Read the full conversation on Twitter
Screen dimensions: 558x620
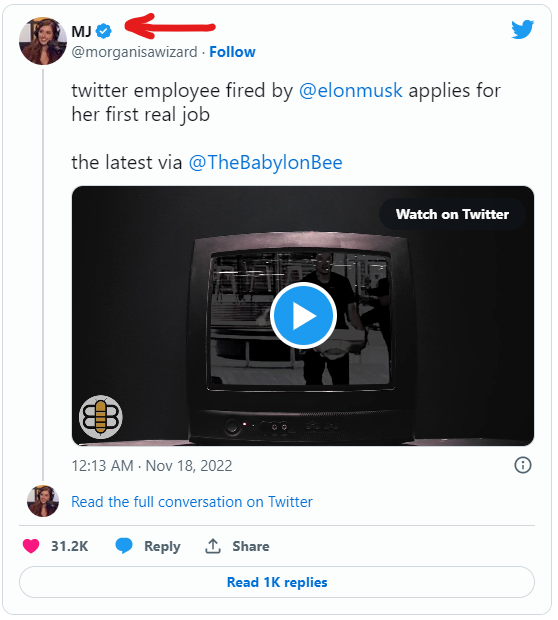(192, 502)
